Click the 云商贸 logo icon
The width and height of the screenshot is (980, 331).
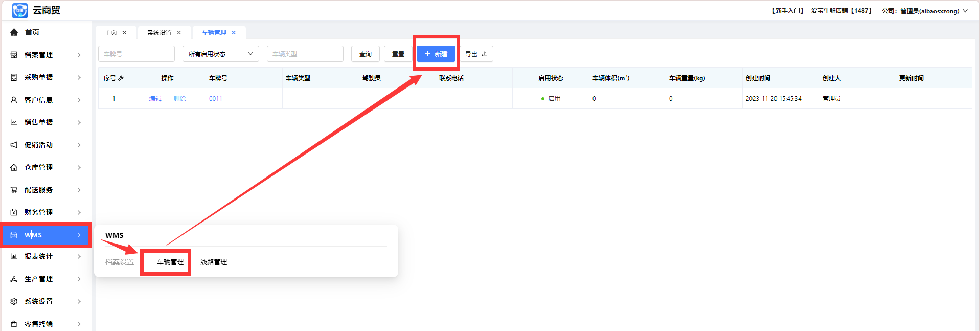tap(19, 10)
